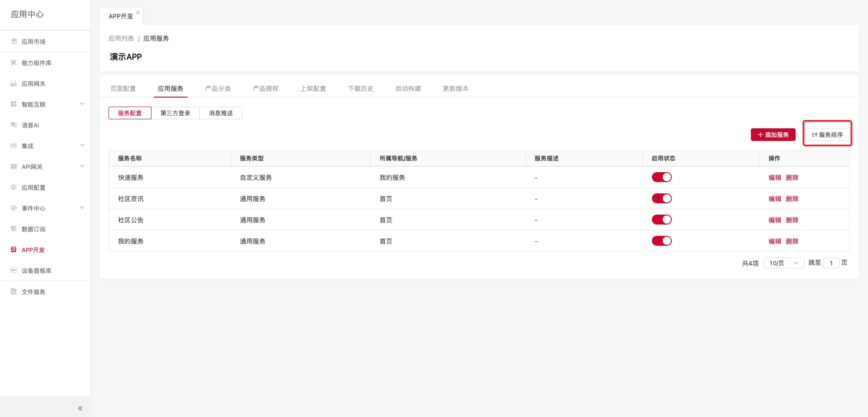Click the 语音AI sidebar icon
The width and height of the screenshot is (868, 417).
click(14, 125)
